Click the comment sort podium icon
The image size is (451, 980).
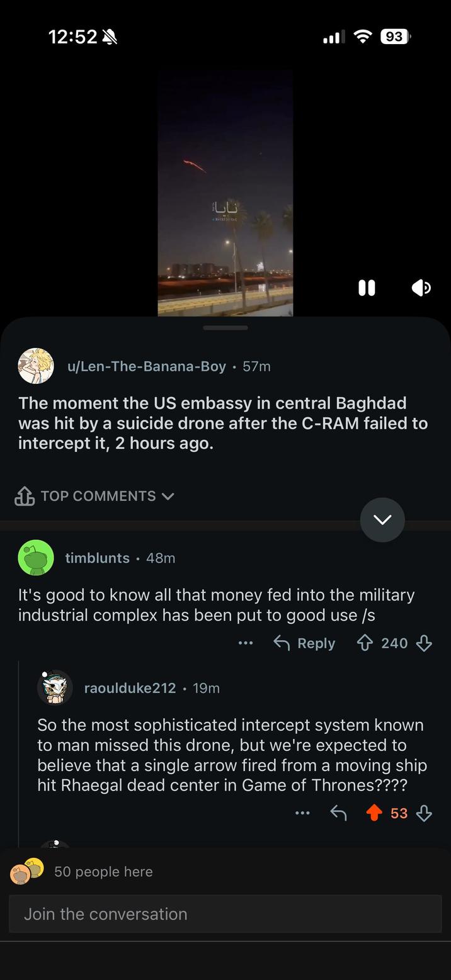point(24,496)
